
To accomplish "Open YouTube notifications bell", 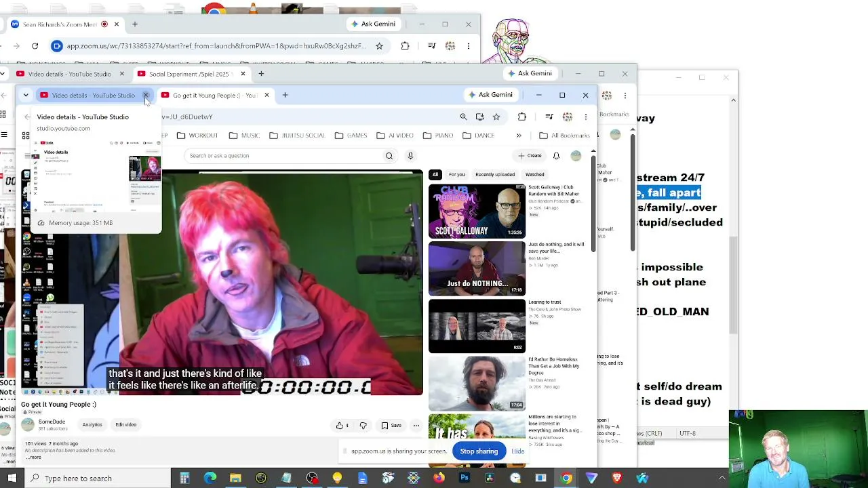I will [556, 156].
